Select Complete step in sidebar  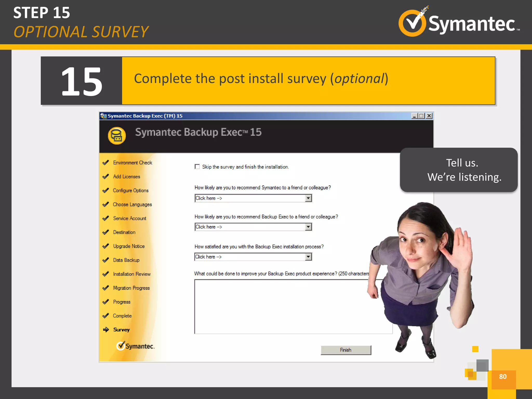(122, 316)
